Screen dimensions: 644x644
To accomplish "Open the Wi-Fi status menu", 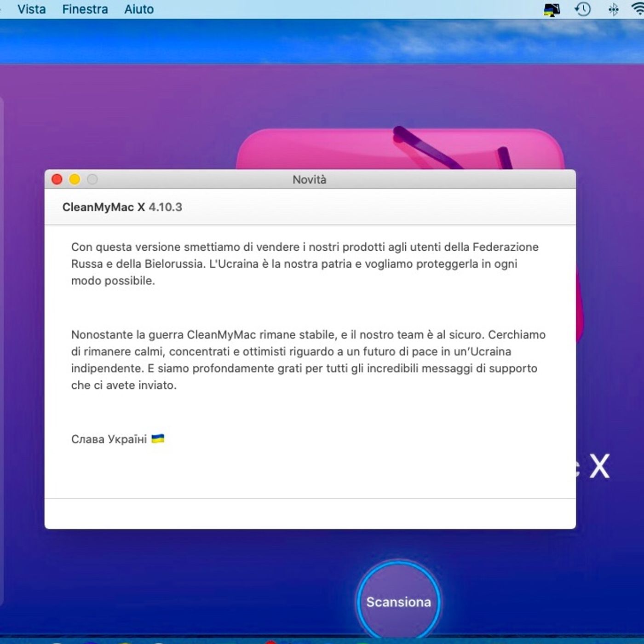I will 638,10.
